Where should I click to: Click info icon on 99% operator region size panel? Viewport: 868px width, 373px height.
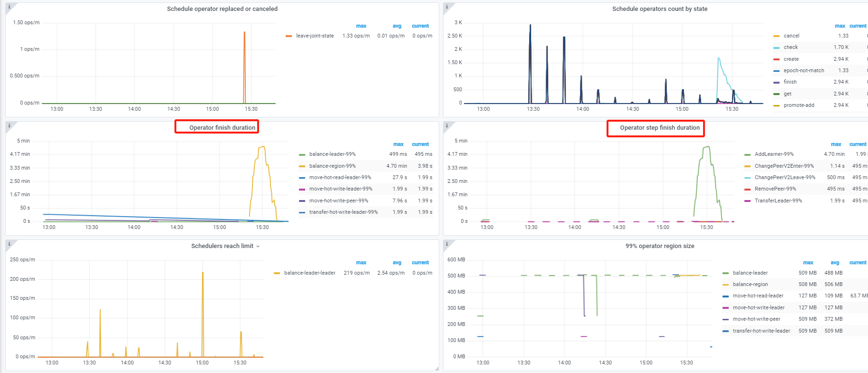click(x=447, y=244)
